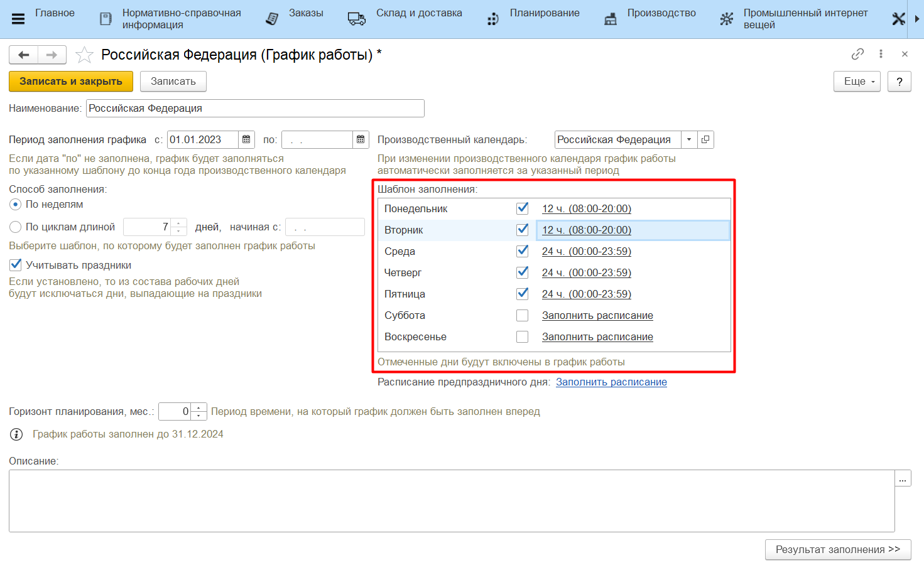
Task: Go to the Производство menu section
Action: point(661,13)
